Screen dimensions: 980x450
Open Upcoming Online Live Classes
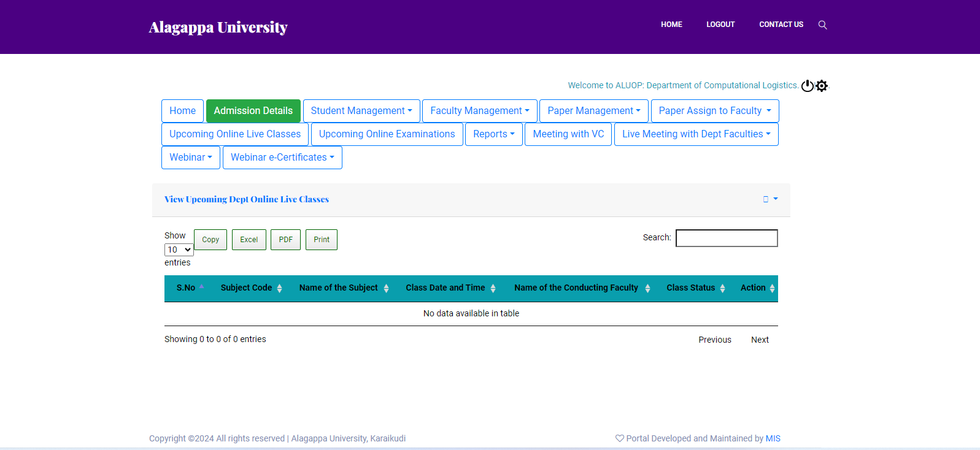point(235,134)
